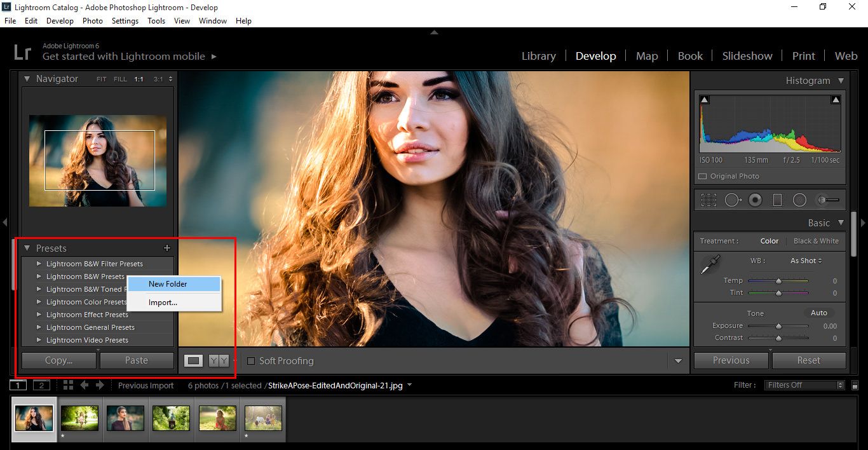
Task: Click the Previous button
Action: pyautogui.click(x=731, y=360)
